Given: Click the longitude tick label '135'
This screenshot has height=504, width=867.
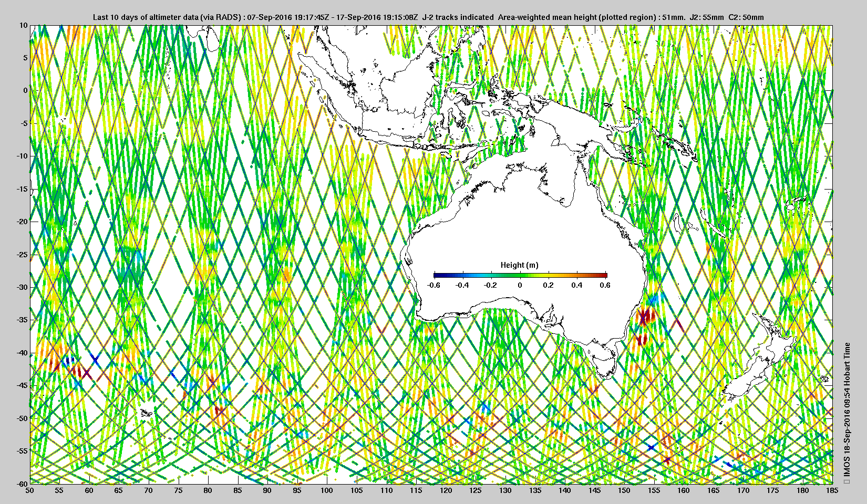Looking at the screenshot, I should [535, 491].
